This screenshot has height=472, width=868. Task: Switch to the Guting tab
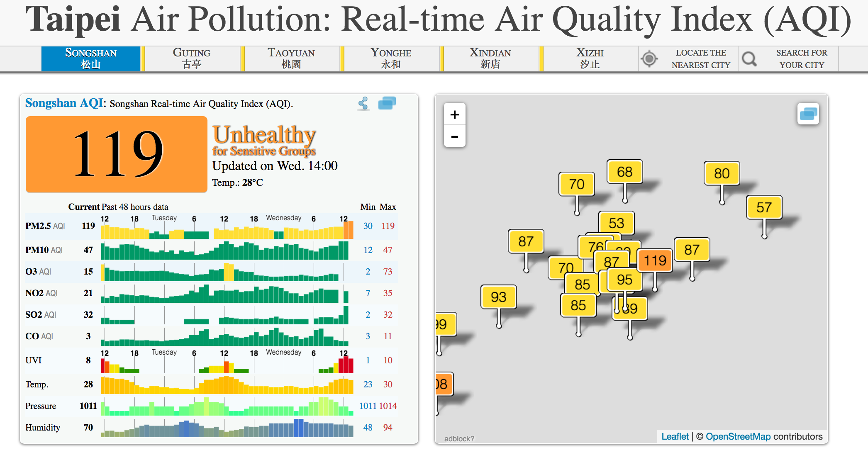[x=191, y=58]
